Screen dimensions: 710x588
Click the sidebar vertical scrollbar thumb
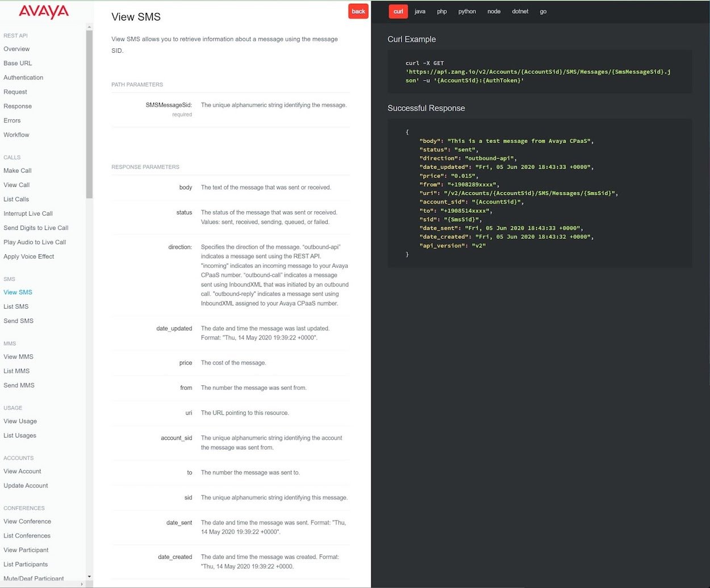89,114
